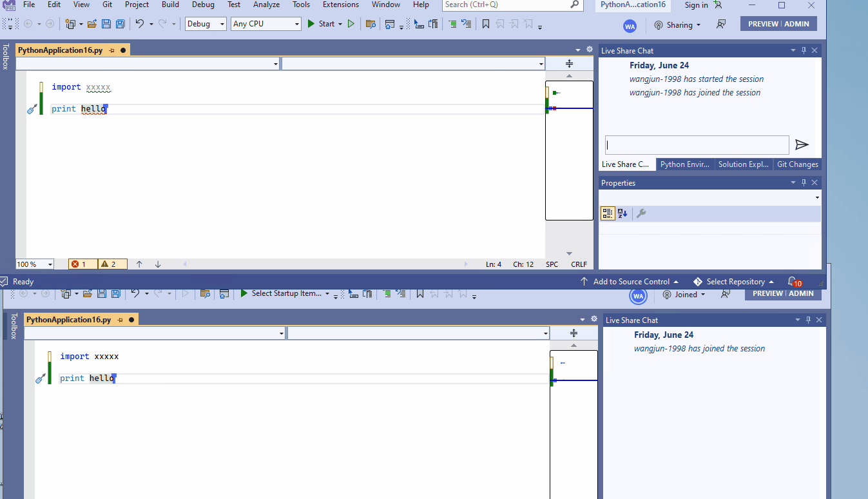Viewport: 868px width, 499px height.
Task: Open Debug configuration dropdown
Action: tap(206, 24)
